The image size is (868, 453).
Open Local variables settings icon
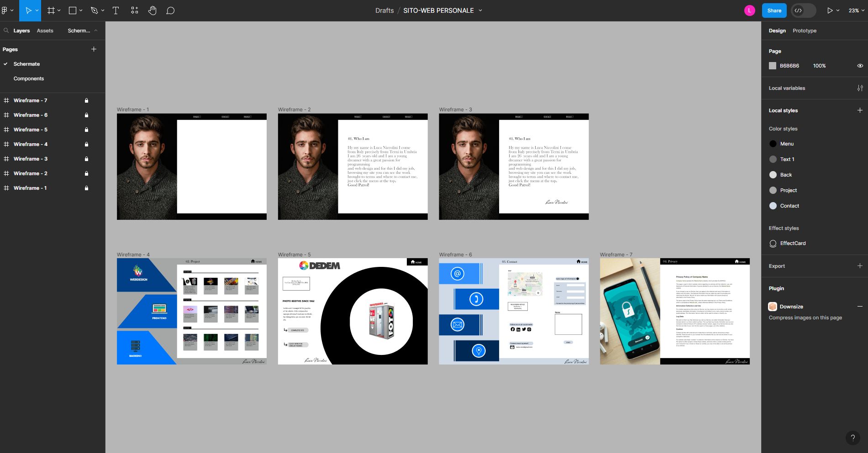860,88
